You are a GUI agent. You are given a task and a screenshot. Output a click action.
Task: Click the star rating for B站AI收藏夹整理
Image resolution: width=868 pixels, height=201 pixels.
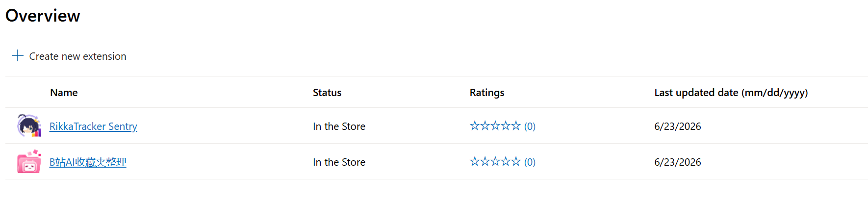(x=495, y=162)
